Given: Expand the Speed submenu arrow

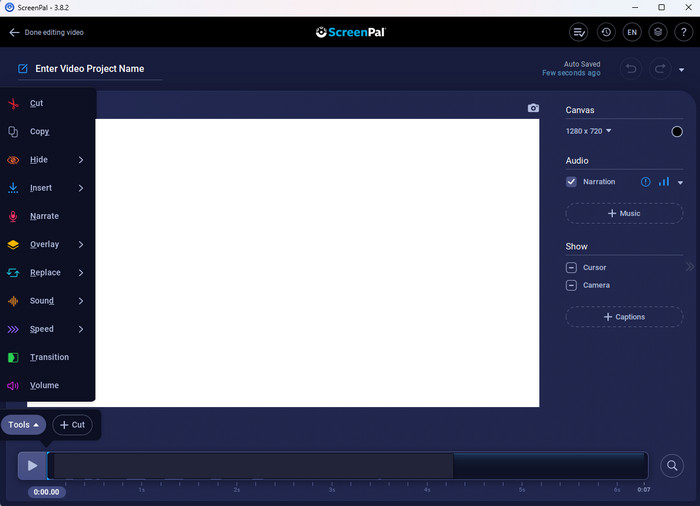Looking at the screenshot, I should pyautogui.click(x=81, y=330).
